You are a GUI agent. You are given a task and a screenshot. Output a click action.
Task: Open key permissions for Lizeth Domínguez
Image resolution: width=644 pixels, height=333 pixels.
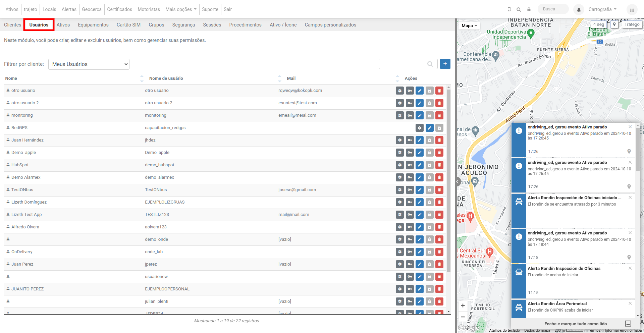(410, 202)
